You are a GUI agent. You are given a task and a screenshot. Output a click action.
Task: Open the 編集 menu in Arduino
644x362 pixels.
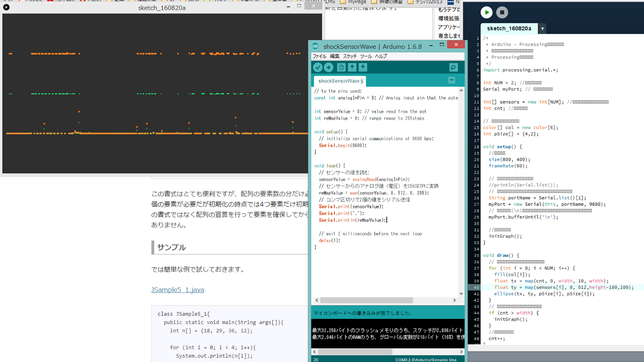(x=334, y=56)
